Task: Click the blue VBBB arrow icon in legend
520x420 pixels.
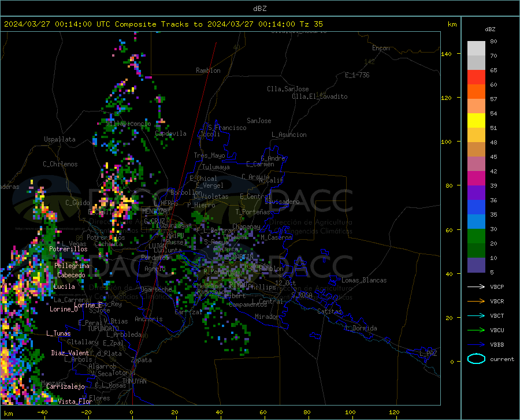Action: coord(476,345)
